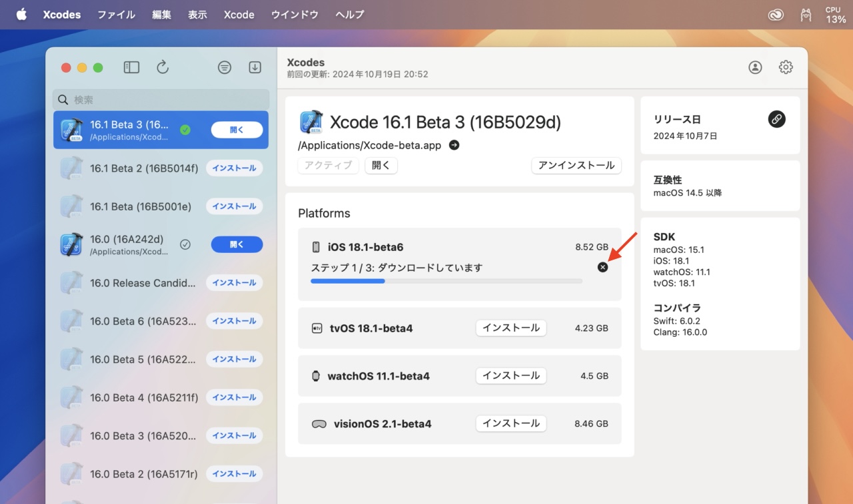Click the 16.0 Beta 6 greyed icon
The width and height of the screenshot is (853, 504).
tap(71, 321)
